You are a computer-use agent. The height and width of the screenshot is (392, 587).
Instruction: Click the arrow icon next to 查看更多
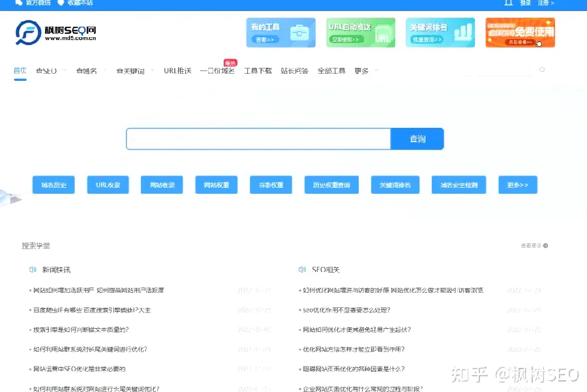pyautogui.click(x=545, y=246)
